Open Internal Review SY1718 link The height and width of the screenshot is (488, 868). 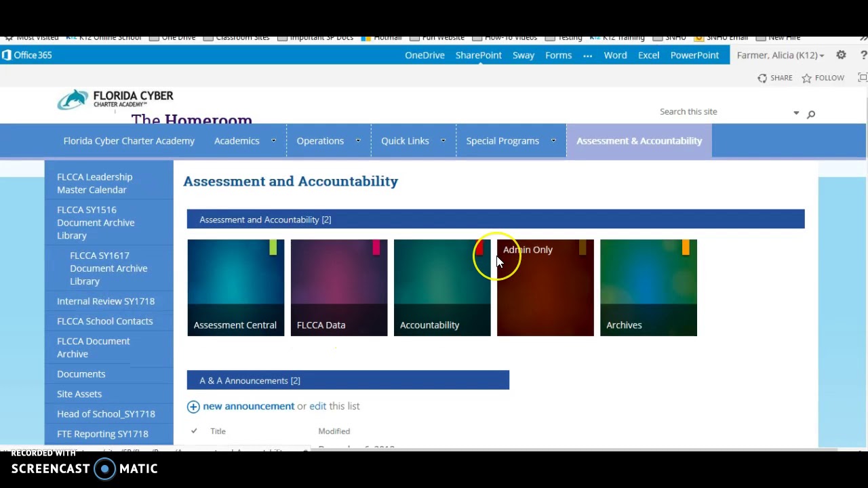[x=106, y=301]
